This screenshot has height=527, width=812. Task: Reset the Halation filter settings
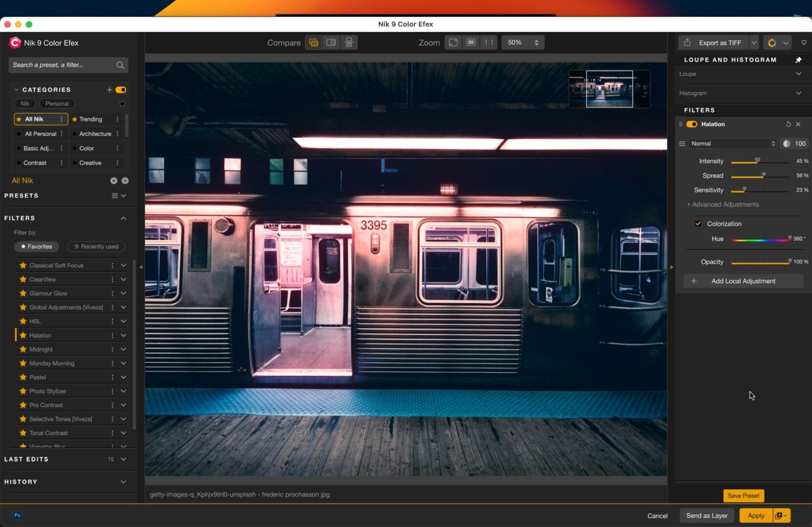coord(788,124)
